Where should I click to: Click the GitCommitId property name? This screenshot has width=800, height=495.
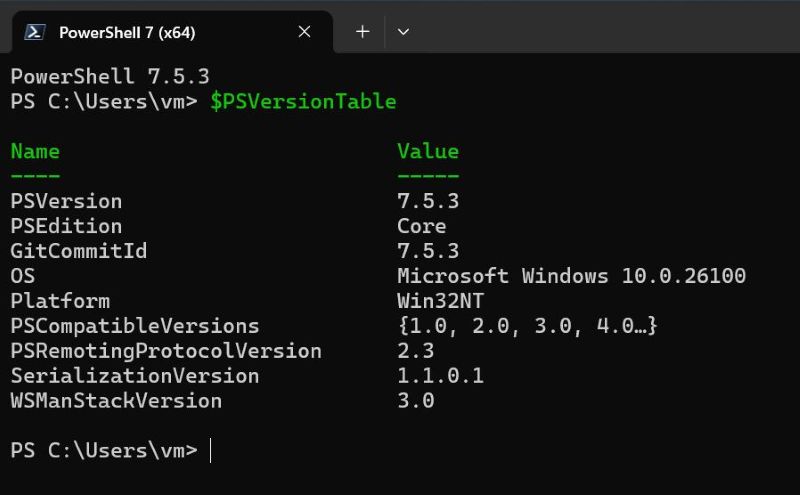78,251
